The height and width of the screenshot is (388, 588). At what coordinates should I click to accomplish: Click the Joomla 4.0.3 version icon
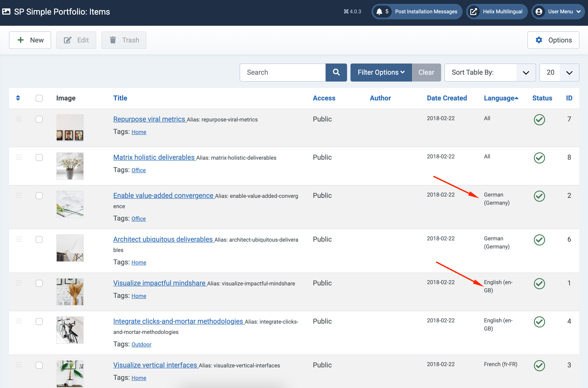coord(346,12)
